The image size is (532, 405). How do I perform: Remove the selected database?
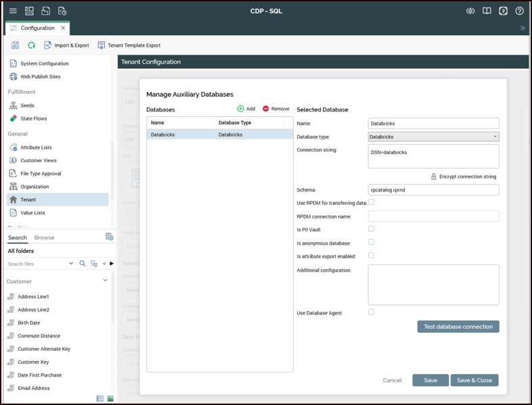(x=266, y=109)
